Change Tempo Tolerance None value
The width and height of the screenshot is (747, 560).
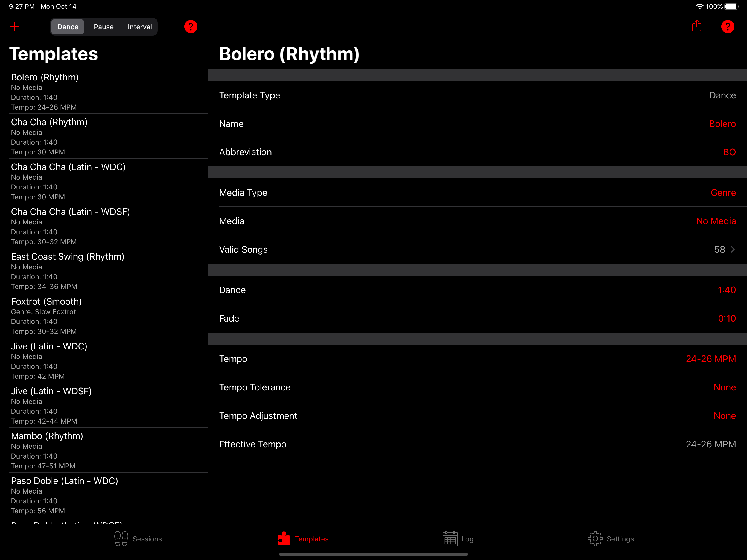click(x=725, y=387)
